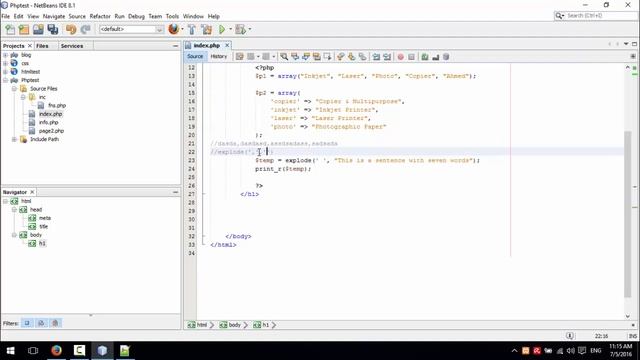Image resolution: width=640 pixels, height=360 pixels.
Task: Select page2.php in Projects tree
Action: click(x=51, y=131)
